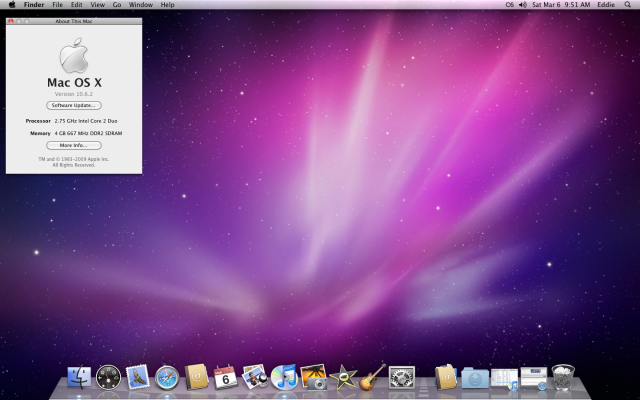Open the brown Address Book app icon
Image resolution: width=640 pixels, height=400 pixels.
(x=196, y=377)
